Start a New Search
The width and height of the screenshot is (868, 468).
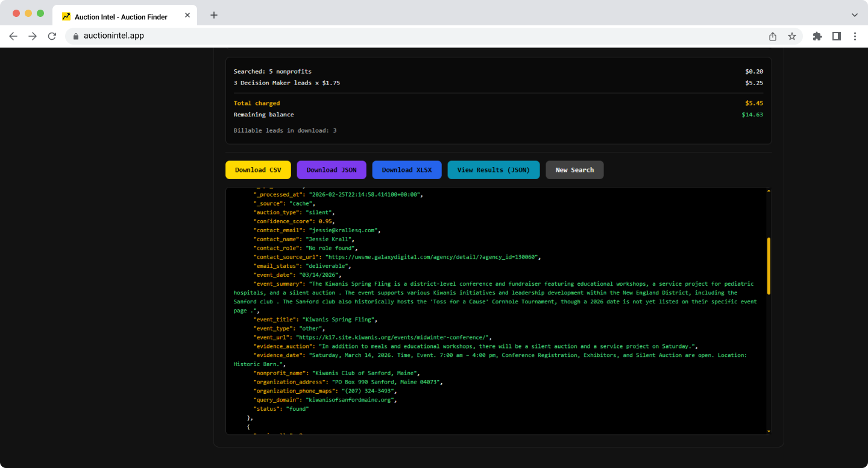click(x=574, y=170)
